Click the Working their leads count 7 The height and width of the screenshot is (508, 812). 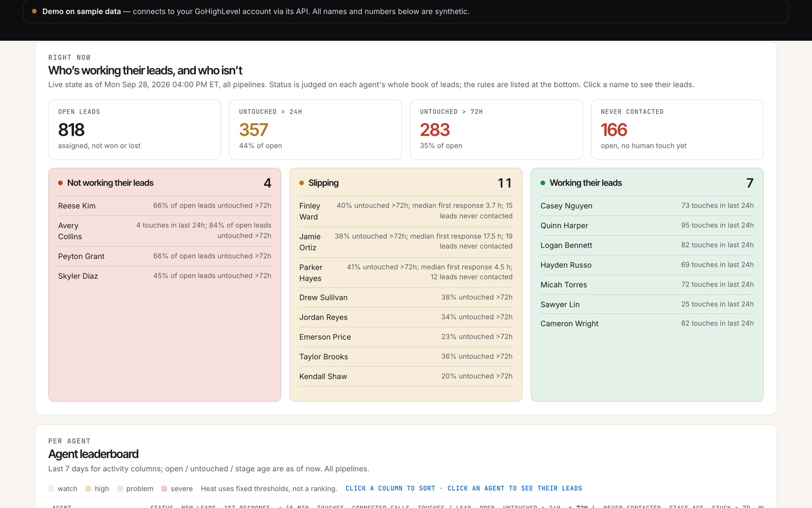click(x=750, y=183)
